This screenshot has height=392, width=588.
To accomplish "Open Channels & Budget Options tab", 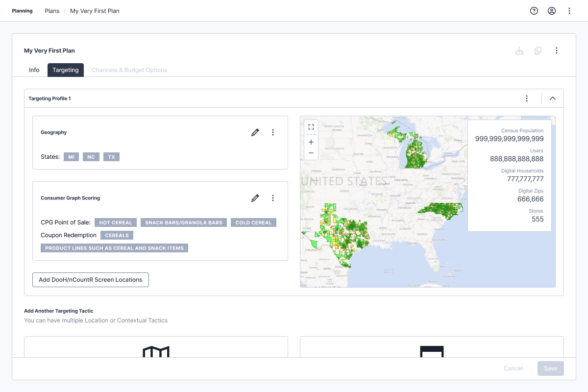I will tap(129, 70).
